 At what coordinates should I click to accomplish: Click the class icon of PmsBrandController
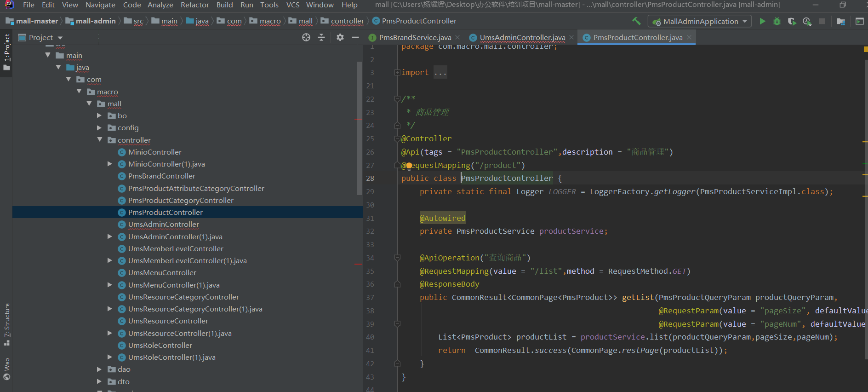click(x=122, y=176)
